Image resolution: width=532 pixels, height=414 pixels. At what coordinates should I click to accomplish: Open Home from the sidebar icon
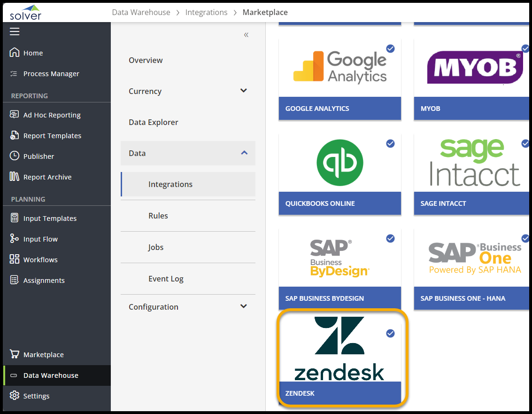15,53
